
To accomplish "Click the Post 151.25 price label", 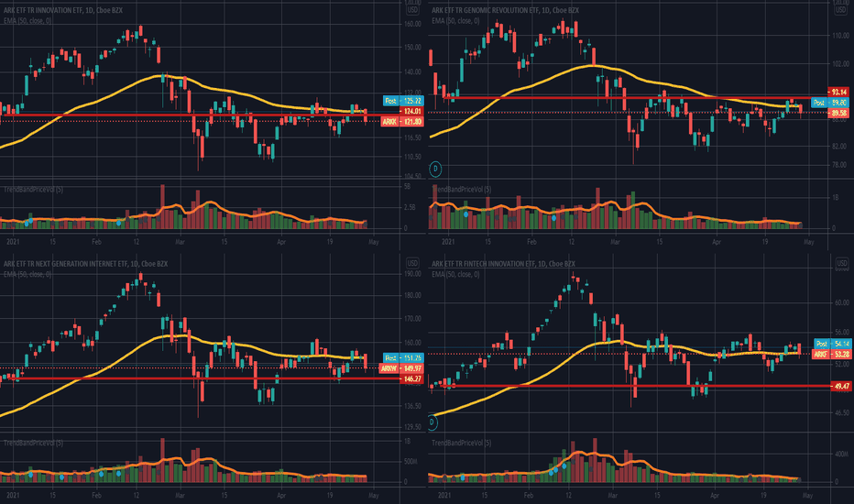I will [x=403, y=358].
